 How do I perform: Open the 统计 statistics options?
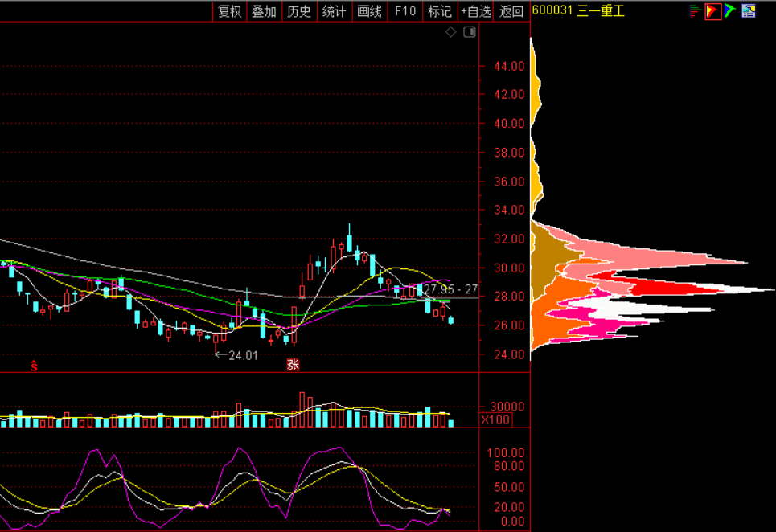click(x=334, y=11)
